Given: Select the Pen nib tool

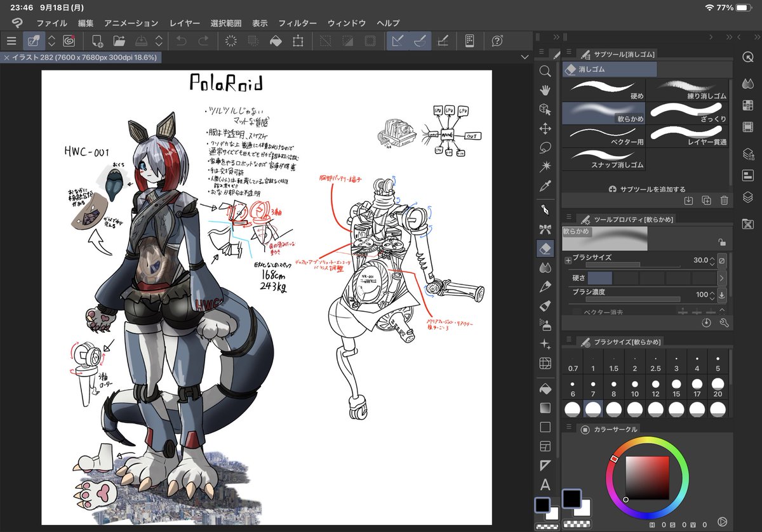Looking at the screenshot, I should 545,209.
